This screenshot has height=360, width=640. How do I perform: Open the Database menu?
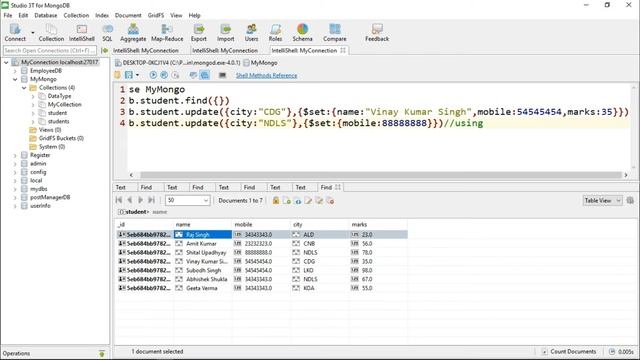46,15
